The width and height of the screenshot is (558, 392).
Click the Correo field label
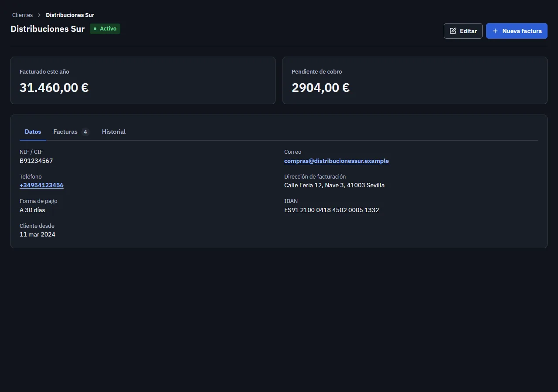coord(293,152)
